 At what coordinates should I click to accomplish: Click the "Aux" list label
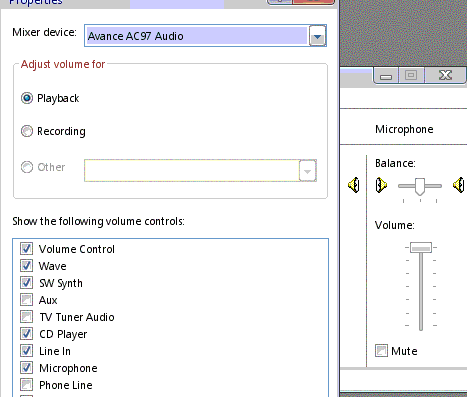48,300
